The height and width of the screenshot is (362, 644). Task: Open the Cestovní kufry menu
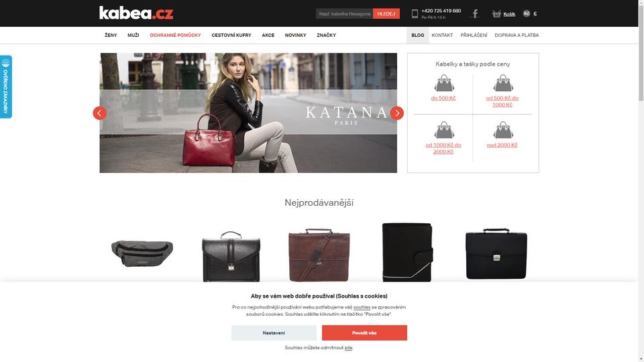pos(231,36)
